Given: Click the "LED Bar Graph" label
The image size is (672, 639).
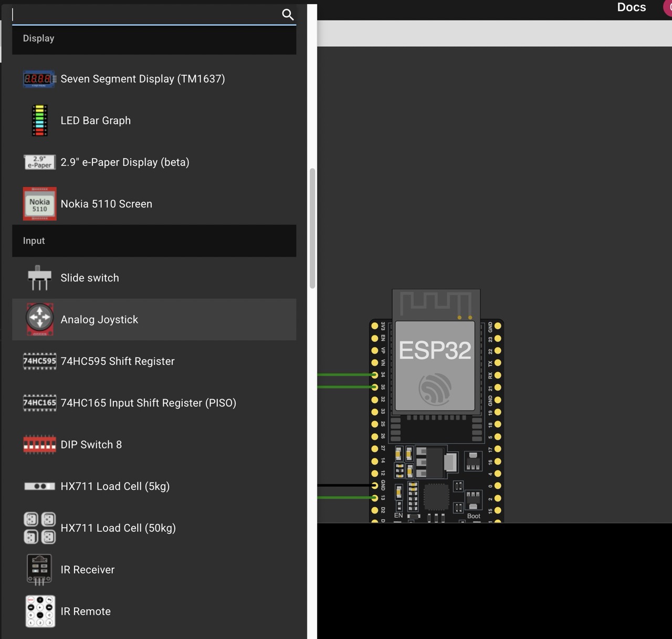Looking at the screenshot, I should point(96,120).
